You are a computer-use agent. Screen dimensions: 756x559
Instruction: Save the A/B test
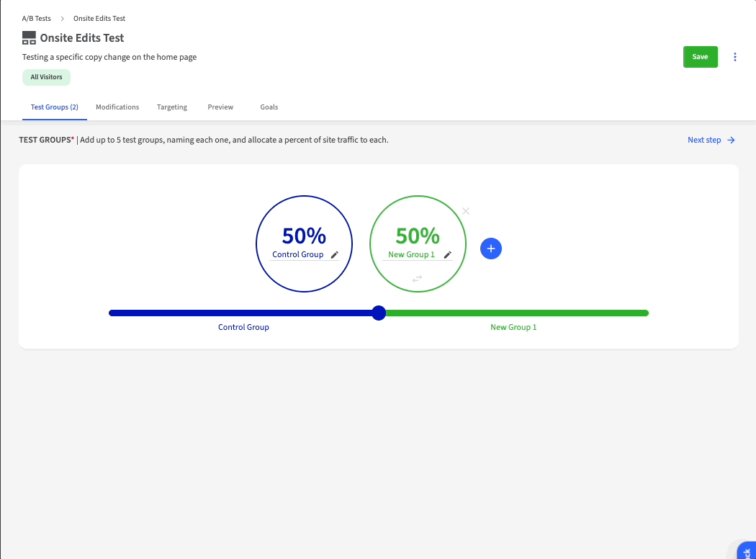point(700,57)
